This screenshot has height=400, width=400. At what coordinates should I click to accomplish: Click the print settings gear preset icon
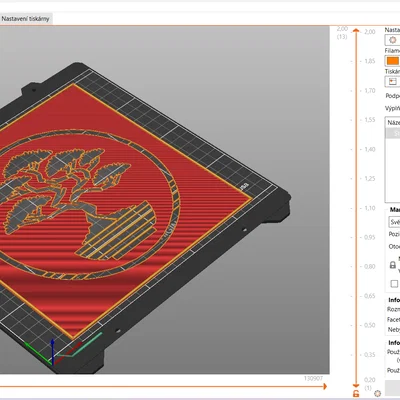(x=392, y=40)
